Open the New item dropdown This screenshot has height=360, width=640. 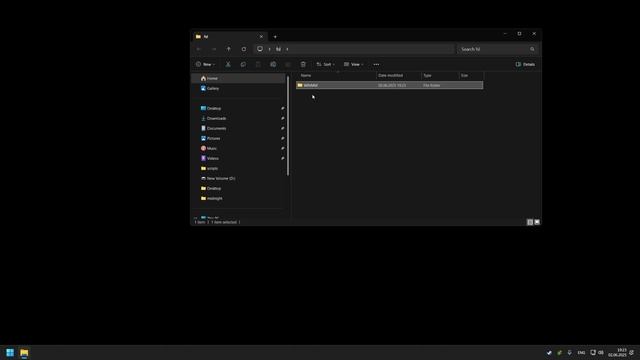[x=205, y=64]
